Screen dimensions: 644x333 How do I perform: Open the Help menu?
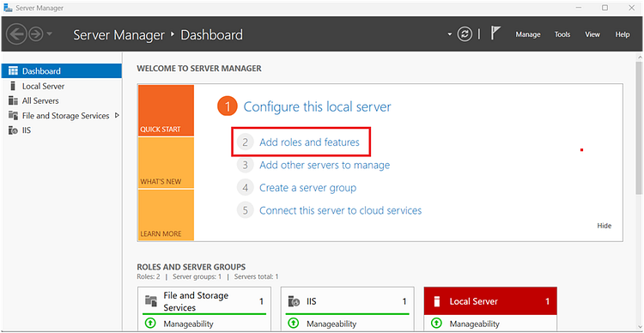pos(623,34)
